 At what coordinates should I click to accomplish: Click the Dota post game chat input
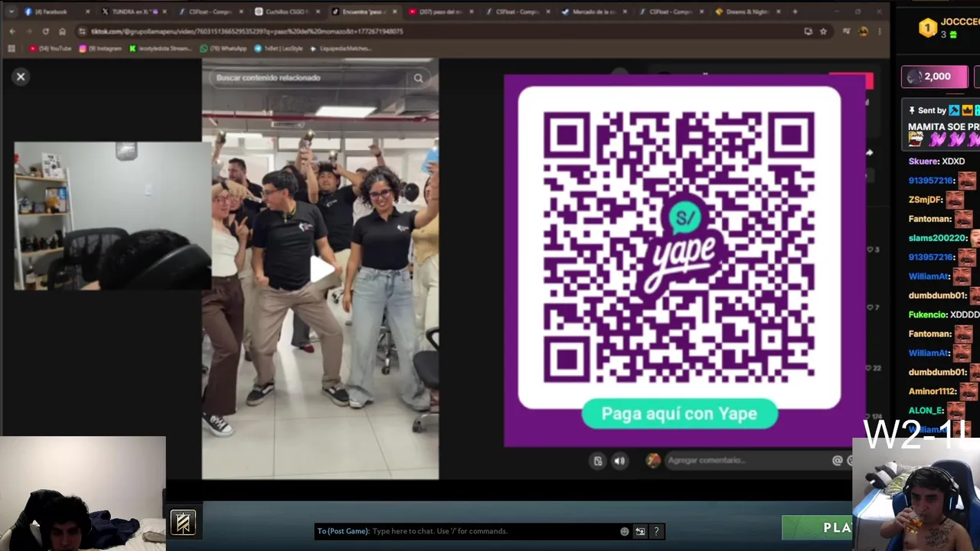click(x=467, y=531)
